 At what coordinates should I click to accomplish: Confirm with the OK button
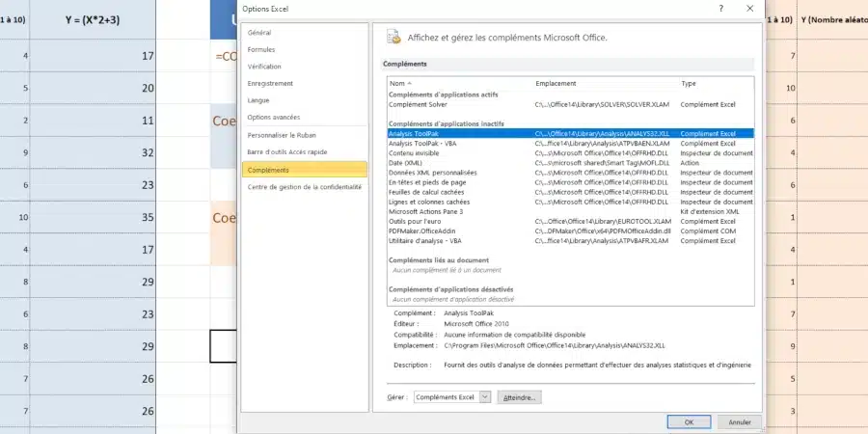[x=689, y=421]
